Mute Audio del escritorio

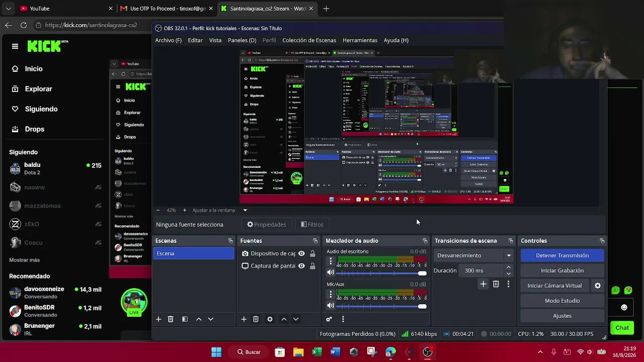pos(331,273)
